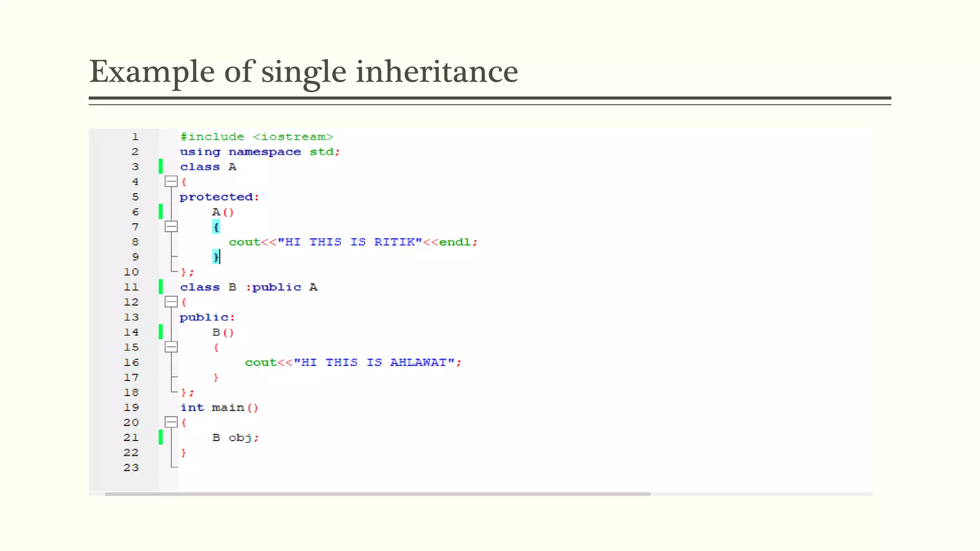The image size is (980, 551).
Task: Click highlighted opening brace on line 7
Action: [x=216, y=227]
